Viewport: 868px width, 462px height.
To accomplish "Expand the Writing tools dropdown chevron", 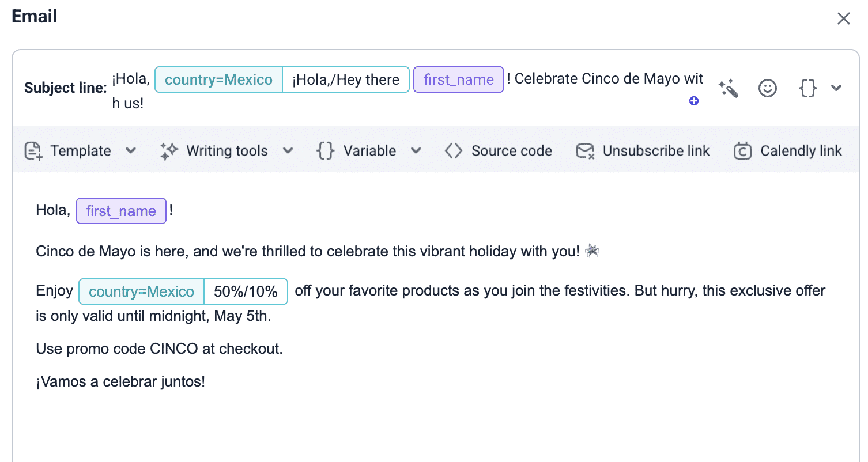I will tap(288, 151).
